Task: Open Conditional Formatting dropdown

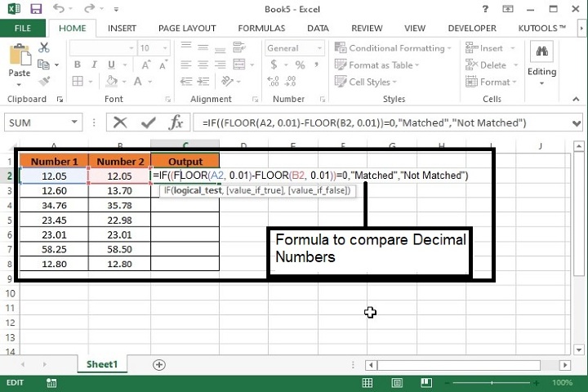Action: 393,48
